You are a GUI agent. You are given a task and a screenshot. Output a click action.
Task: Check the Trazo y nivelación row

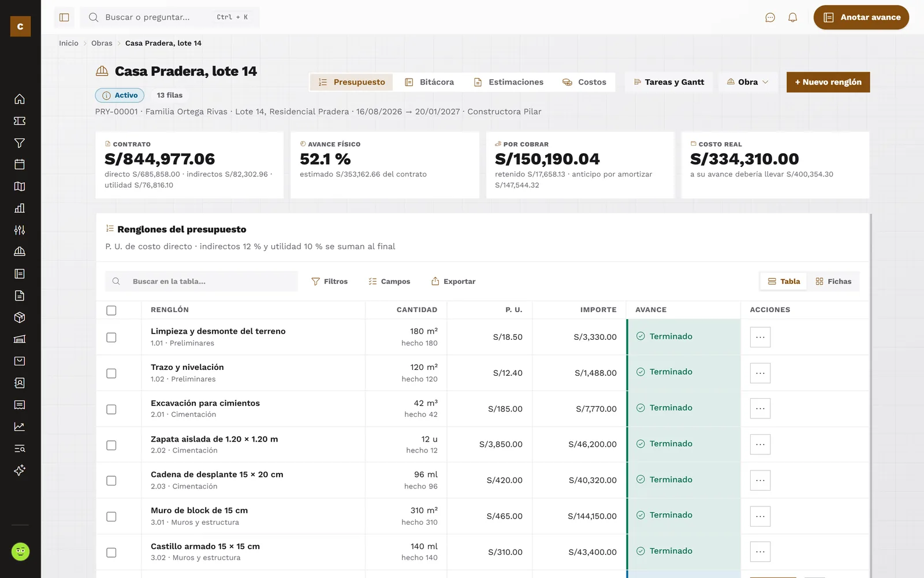[111, 373]
